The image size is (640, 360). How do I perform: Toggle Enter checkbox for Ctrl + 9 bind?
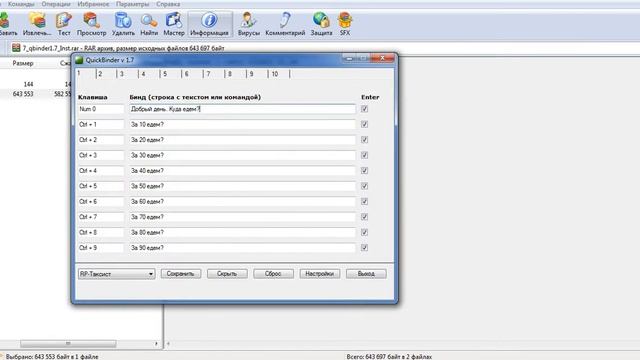pos(364,248)
